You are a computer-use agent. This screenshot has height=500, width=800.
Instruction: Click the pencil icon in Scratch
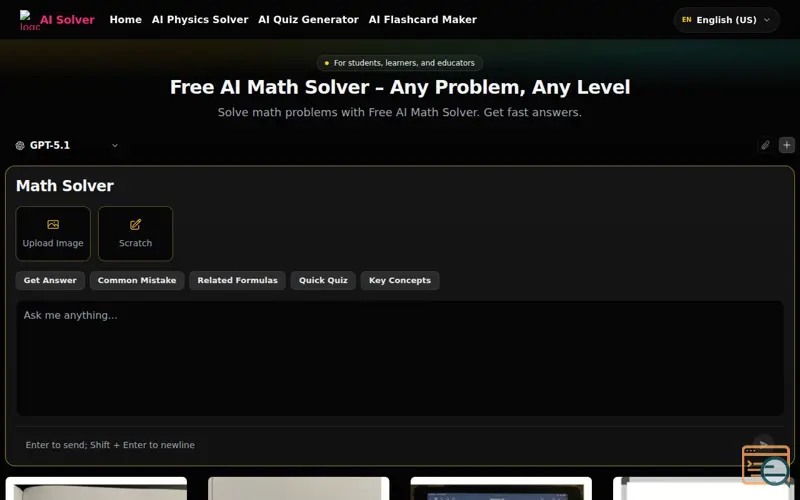[135, 224]
